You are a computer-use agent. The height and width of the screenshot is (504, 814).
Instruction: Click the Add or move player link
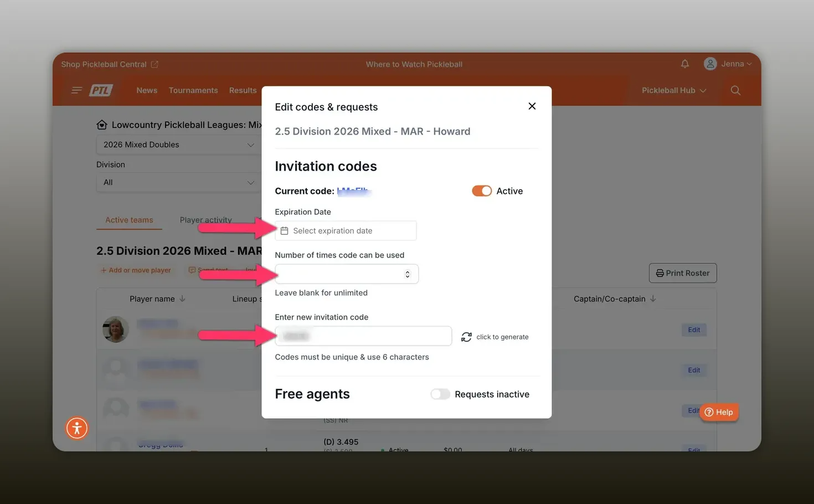(136, 270)
